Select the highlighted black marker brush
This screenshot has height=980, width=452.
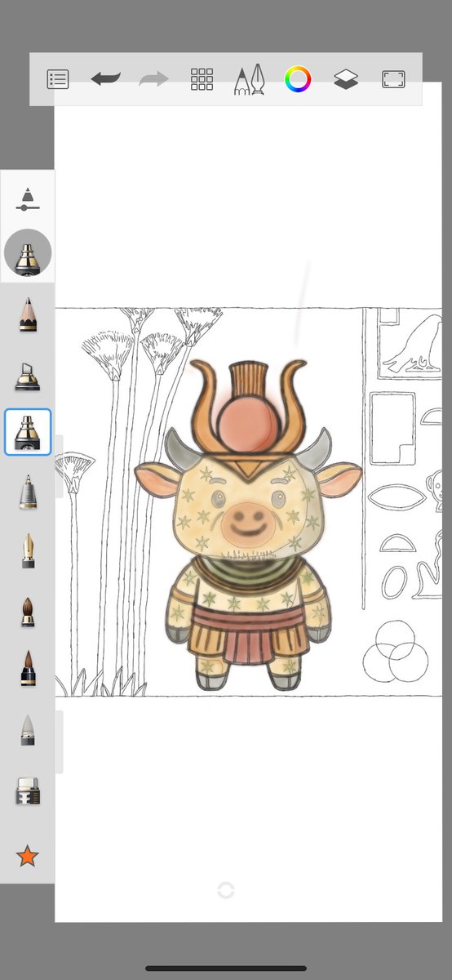tap(28, 432)
